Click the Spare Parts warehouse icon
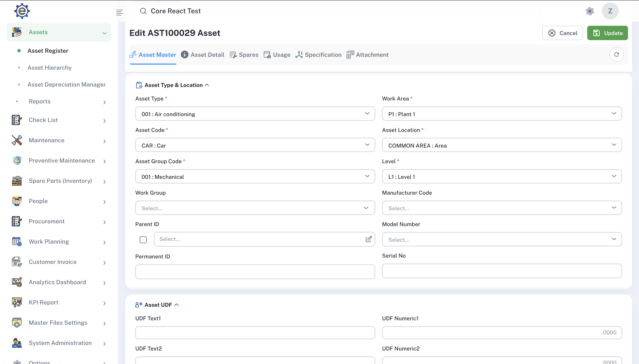639x364 pixels. [17, 181]
